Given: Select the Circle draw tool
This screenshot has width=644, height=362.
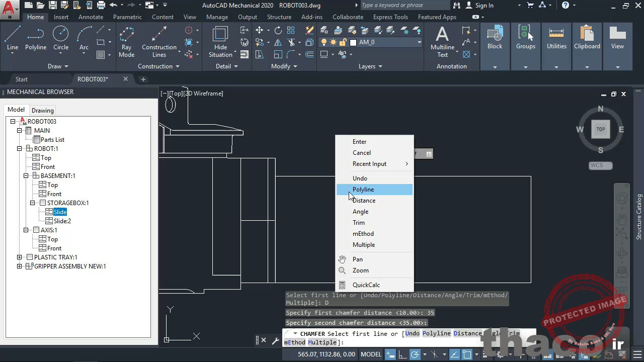Looking at the screenshot, I should [61, 39].
